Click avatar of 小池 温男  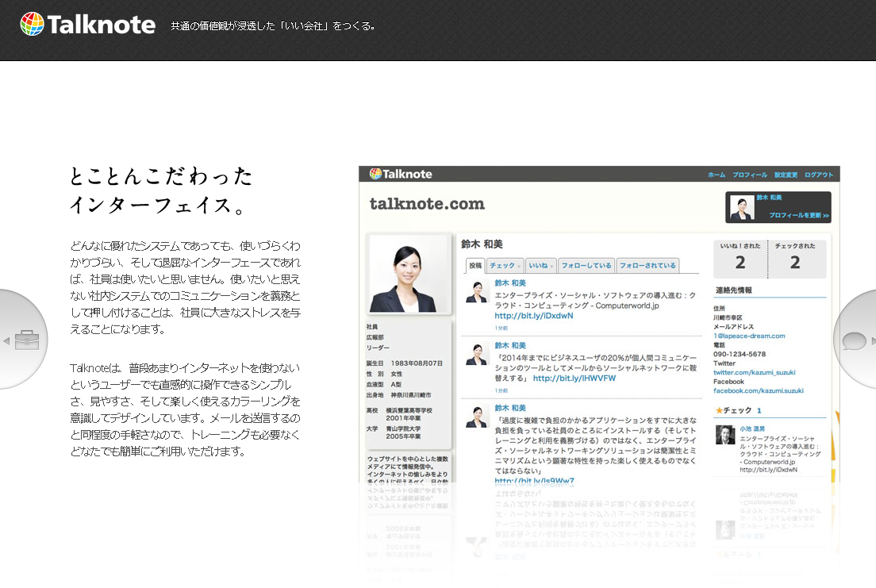pyautogui.click(x=725, y=435)
